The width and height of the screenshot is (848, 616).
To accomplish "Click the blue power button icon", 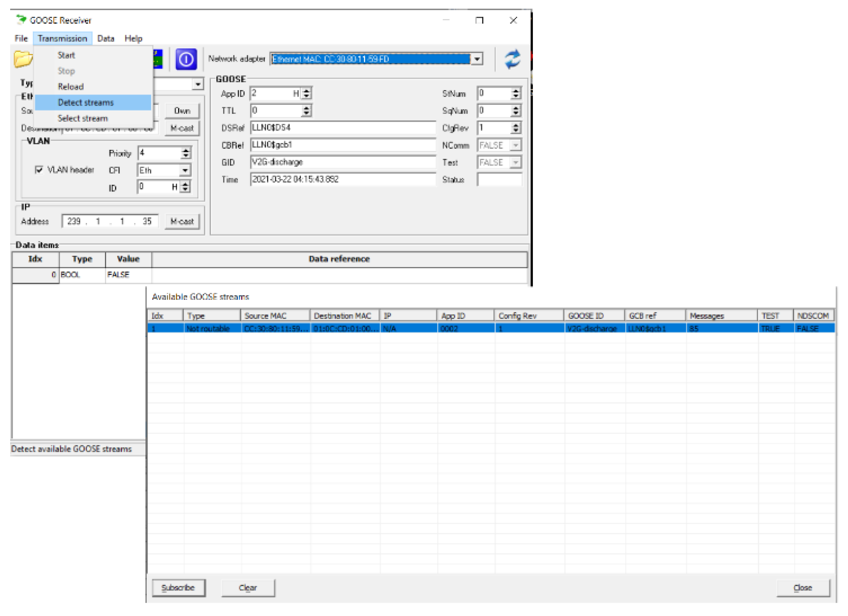I will click(x=186, y=59).
